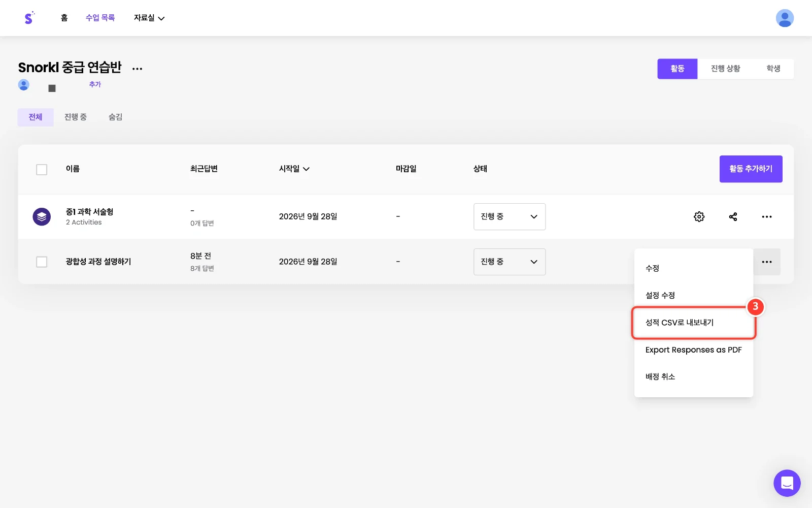The width and height of the screenshot is (812, 508).
Task: Click the 2 Activities subtitle
Action: point(84,223)
